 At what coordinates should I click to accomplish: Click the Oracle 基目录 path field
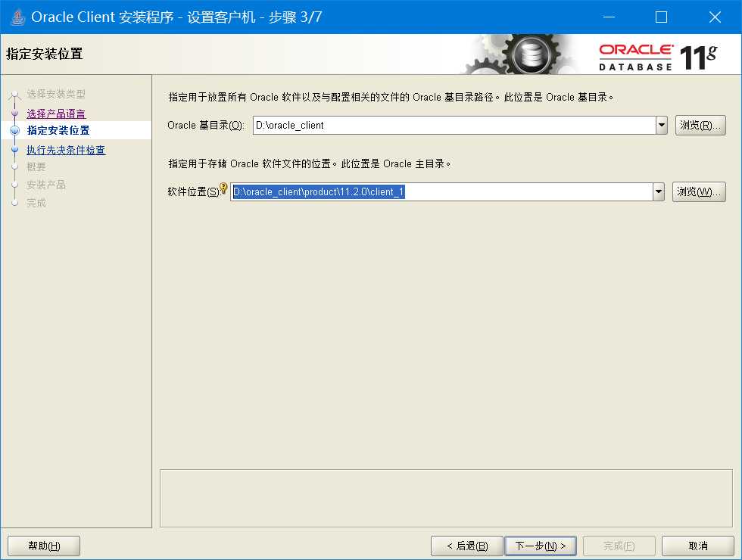454,126
